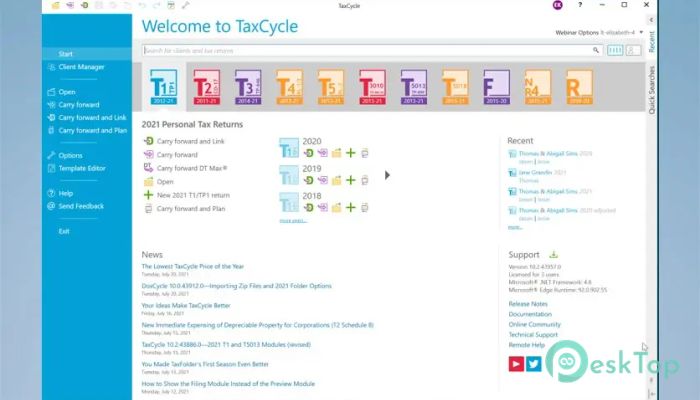Viewport: 700px width, 400px height.
Task: Open the Technical Support link
Action: [x=533, y=335]
